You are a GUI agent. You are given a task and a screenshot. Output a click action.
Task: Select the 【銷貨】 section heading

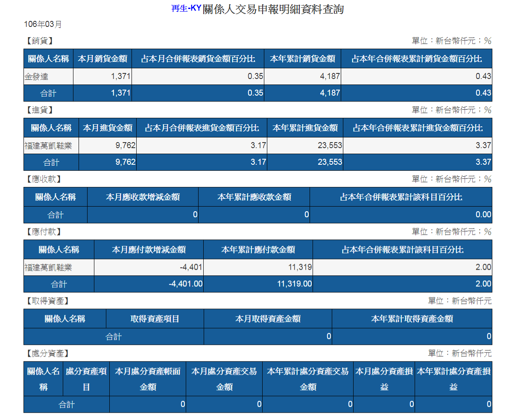tap(40, 41)
